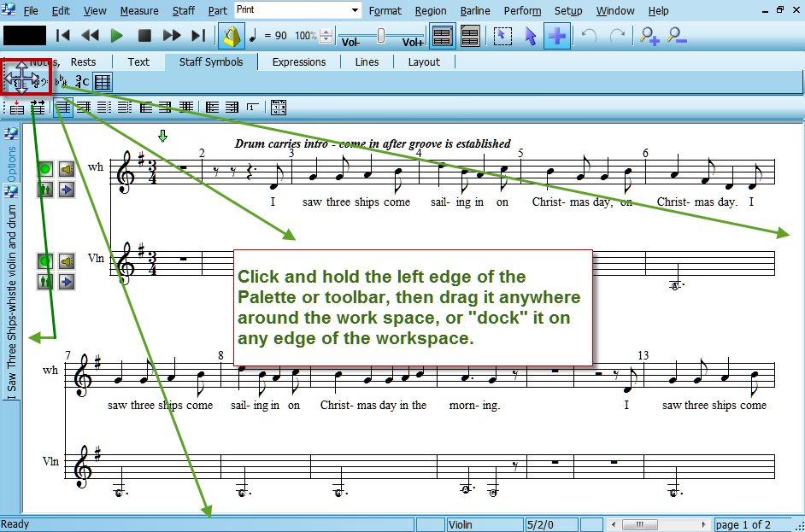Switch to the Expressions tab
The width and height of the screenshot is (805, 532).
298,61
